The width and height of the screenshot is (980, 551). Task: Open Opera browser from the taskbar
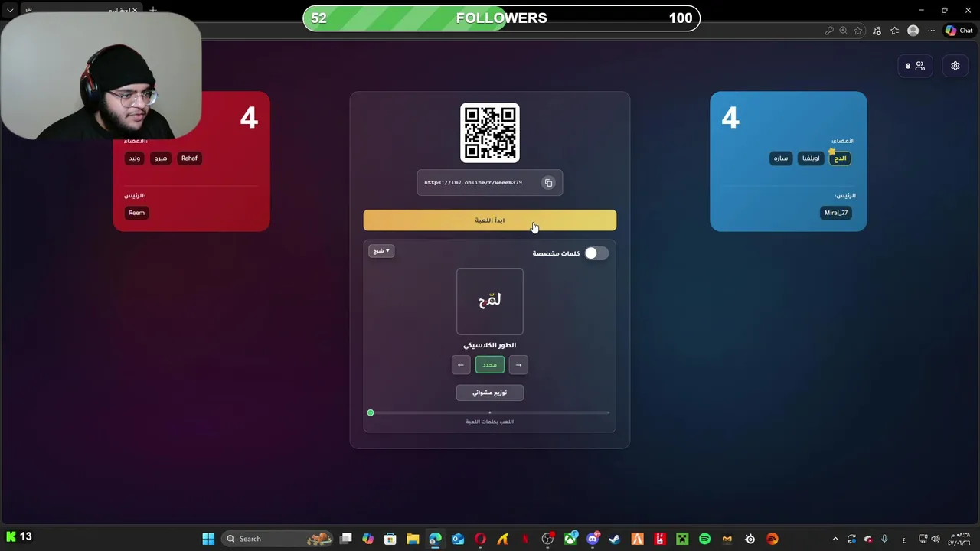point(480,539)
